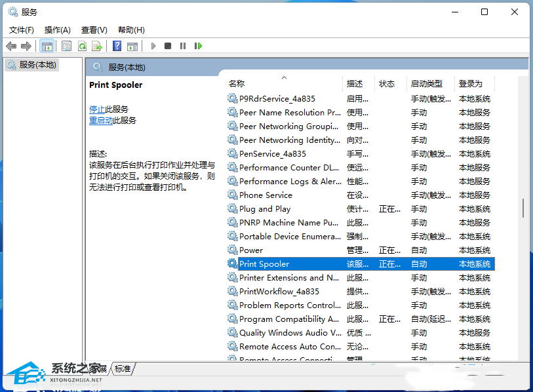Select the Peer Networking Identity... service

(361, 140)
